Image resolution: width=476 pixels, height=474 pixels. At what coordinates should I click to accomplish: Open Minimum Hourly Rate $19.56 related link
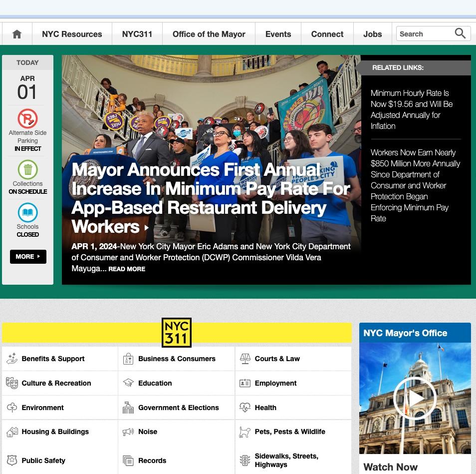[x=412, y=109]
